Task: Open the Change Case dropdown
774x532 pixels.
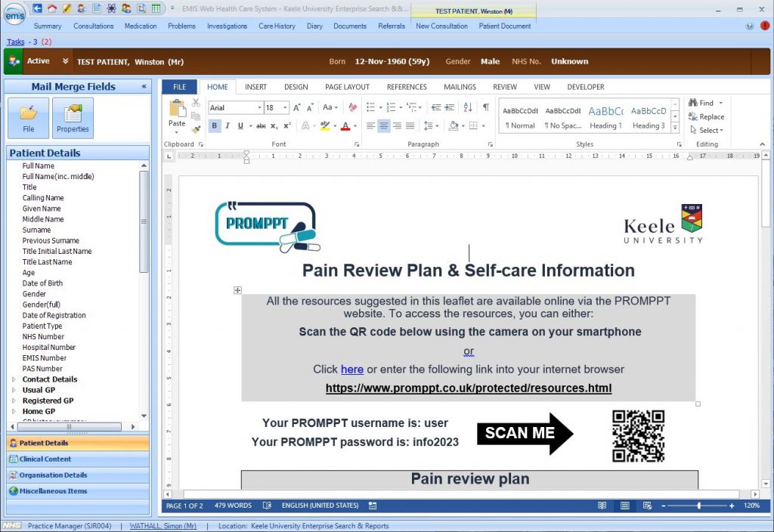Action: point(330,107)
